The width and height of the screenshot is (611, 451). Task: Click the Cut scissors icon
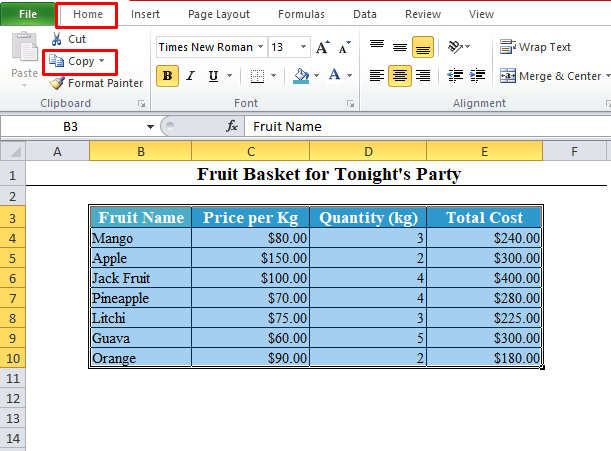click(57, 39)
